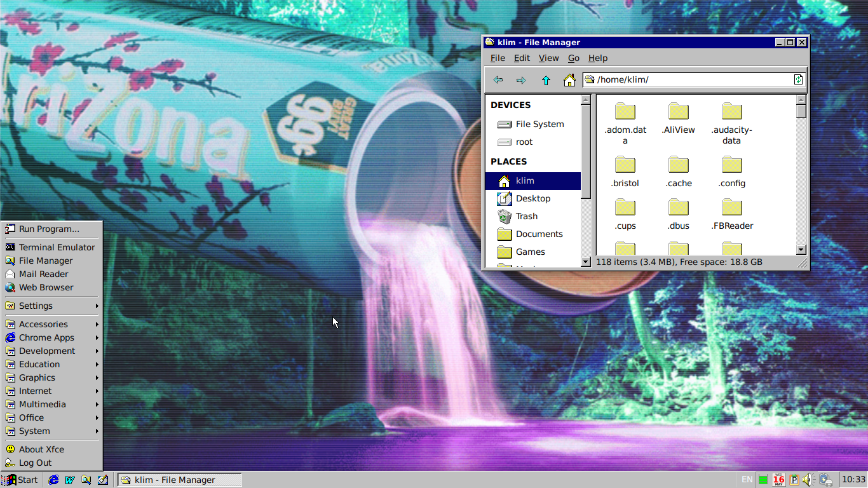The image size is (868, 488).
Task: Launch the blue 'e' browser from the taskbar
Action: click(54, 480)
